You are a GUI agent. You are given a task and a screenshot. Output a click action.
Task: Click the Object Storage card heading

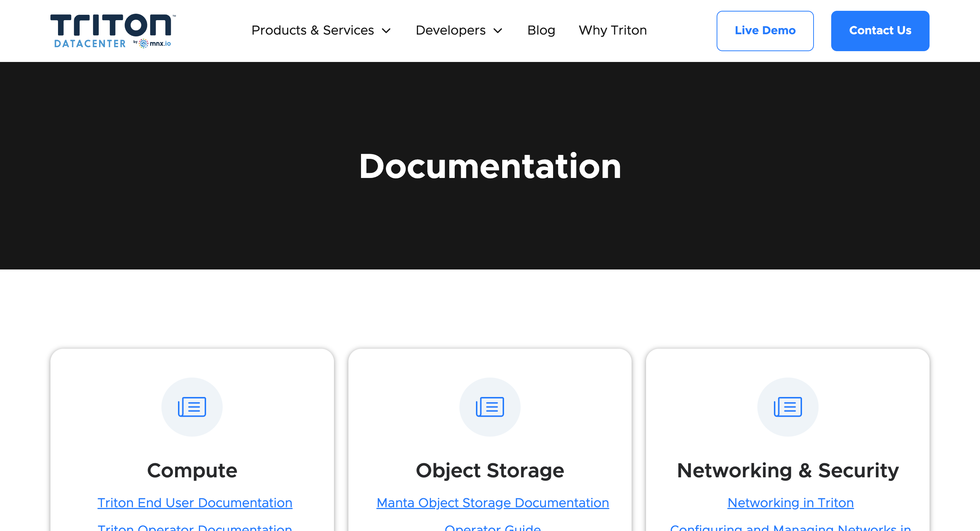(x=490, y=470)
